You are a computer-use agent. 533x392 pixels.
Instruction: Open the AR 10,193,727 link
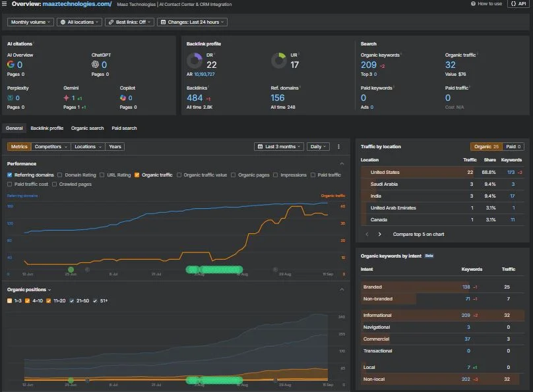(204, 74)
